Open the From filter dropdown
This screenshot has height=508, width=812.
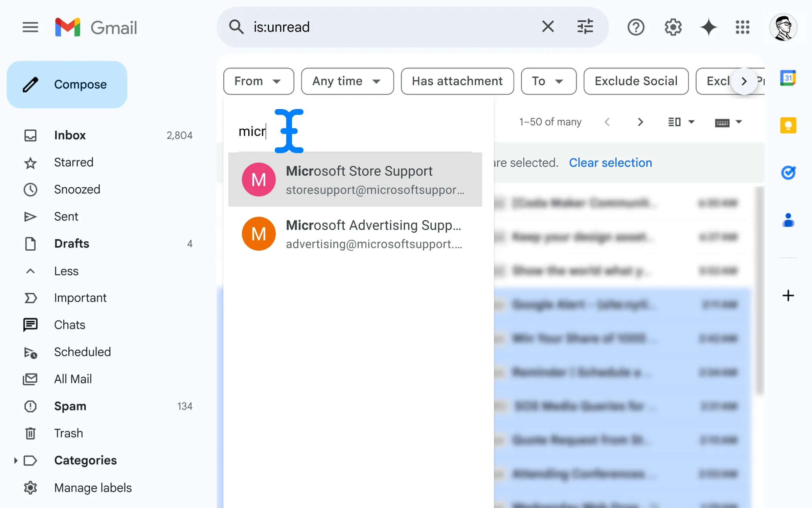click(x=258, y=81)
